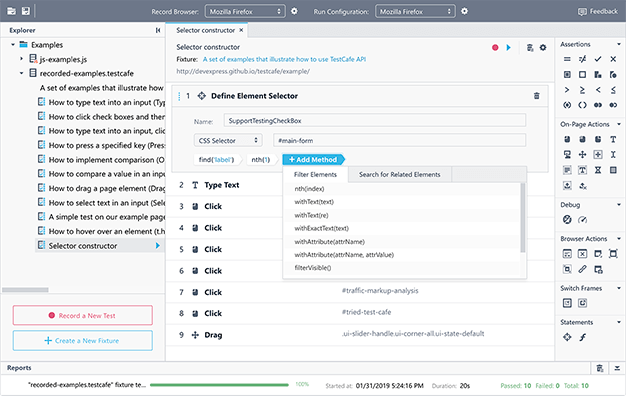Run Selector constructor test from Explorer arrow
This screenshot has width=626, height=396.
[x=158, y=246]
